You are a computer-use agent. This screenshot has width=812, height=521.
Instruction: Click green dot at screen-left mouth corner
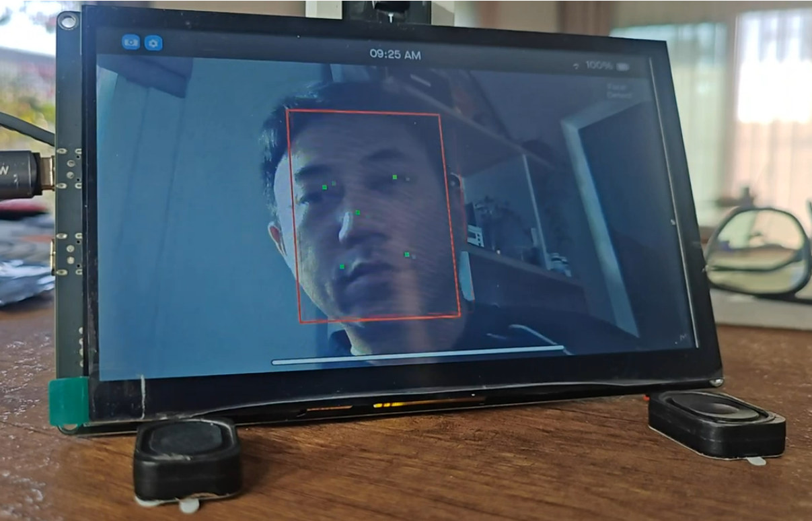342,267
